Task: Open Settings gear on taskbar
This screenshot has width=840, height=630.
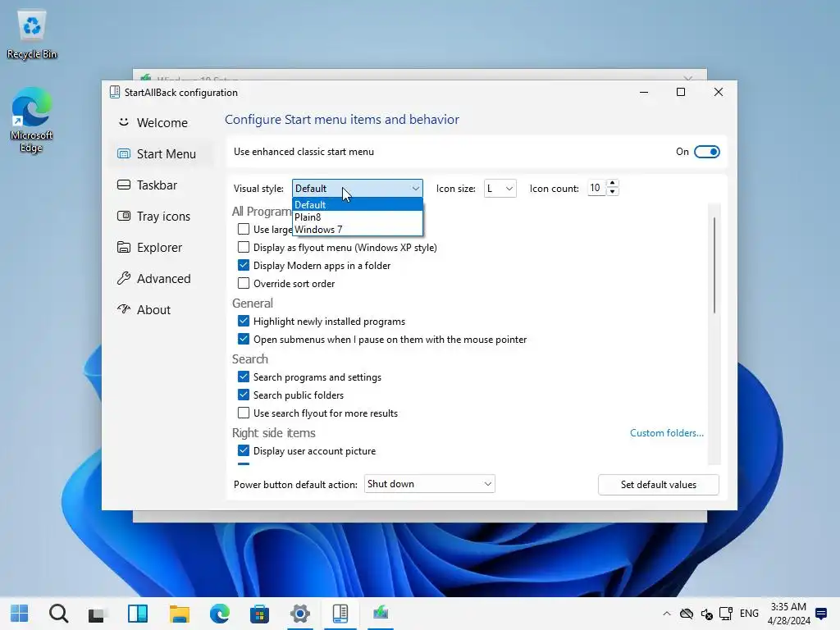Action: click(300, 614)
